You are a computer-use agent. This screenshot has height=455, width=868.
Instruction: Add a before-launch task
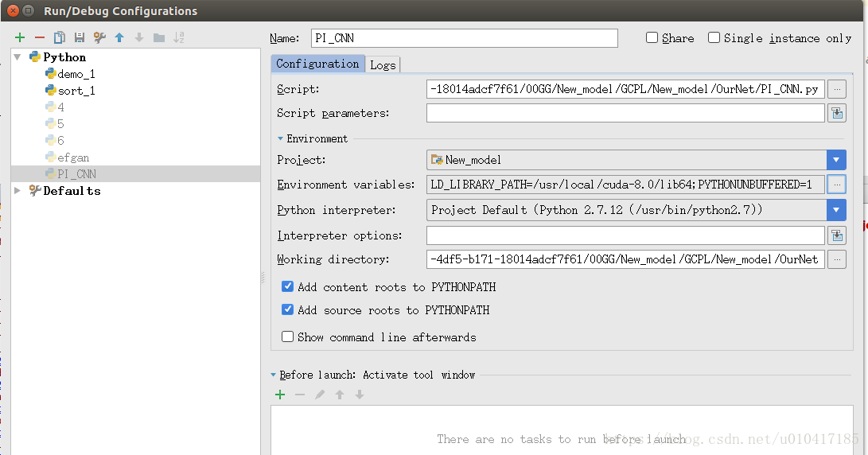coord(280,395)
